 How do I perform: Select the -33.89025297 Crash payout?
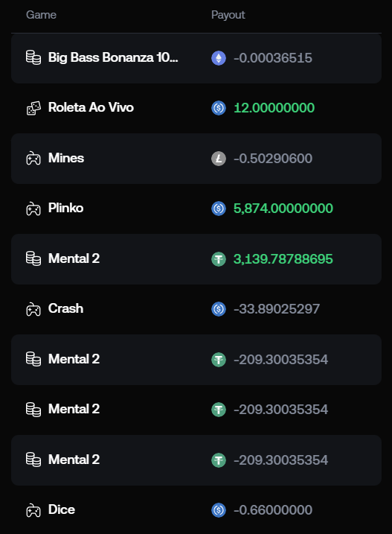tap(277, 309)
